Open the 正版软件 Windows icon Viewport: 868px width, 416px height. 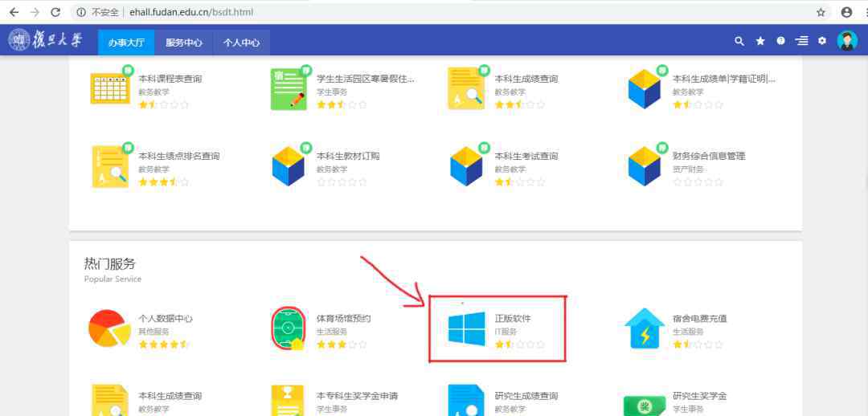(466, 329)
